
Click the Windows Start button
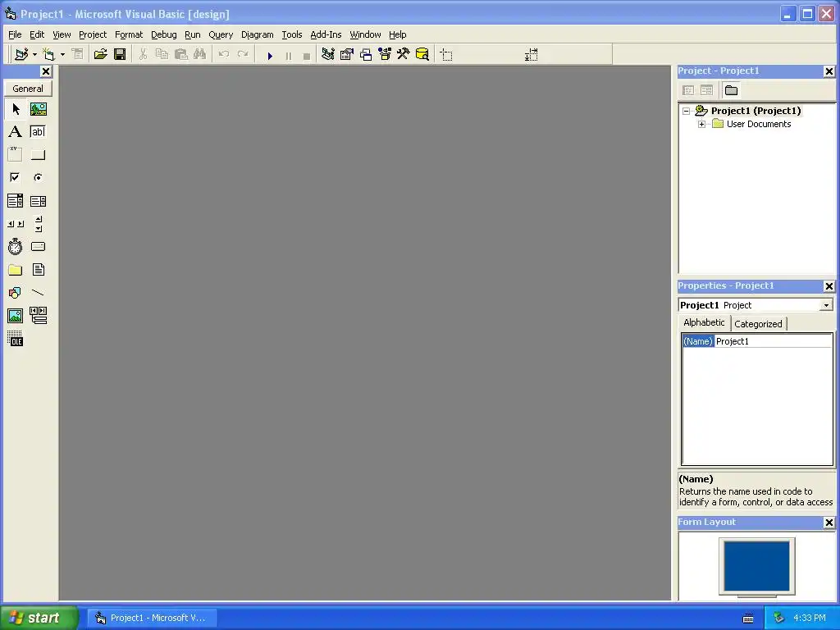(39, 618)
